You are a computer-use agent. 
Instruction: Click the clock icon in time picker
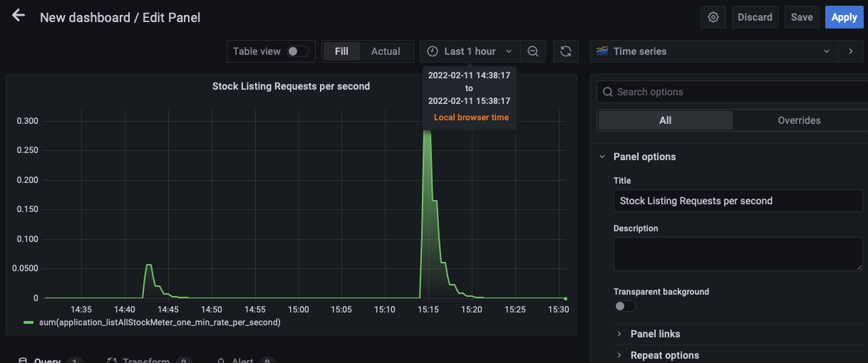click(433, 51)
